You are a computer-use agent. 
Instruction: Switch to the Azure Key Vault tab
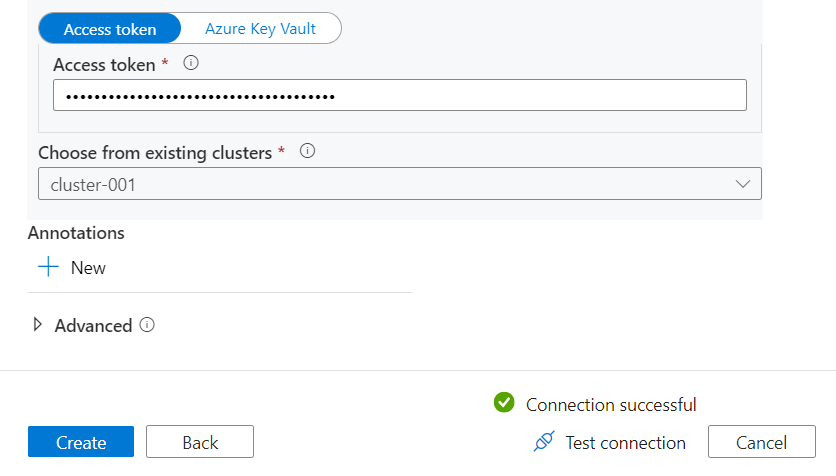[x=261, y=29]
